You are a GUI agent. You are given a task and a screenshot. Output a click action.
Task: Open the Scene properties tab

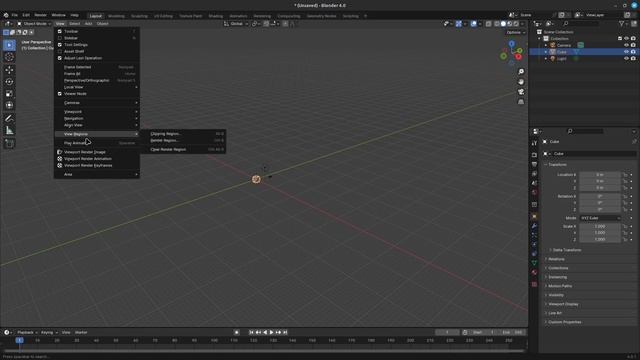coord(534,183)
